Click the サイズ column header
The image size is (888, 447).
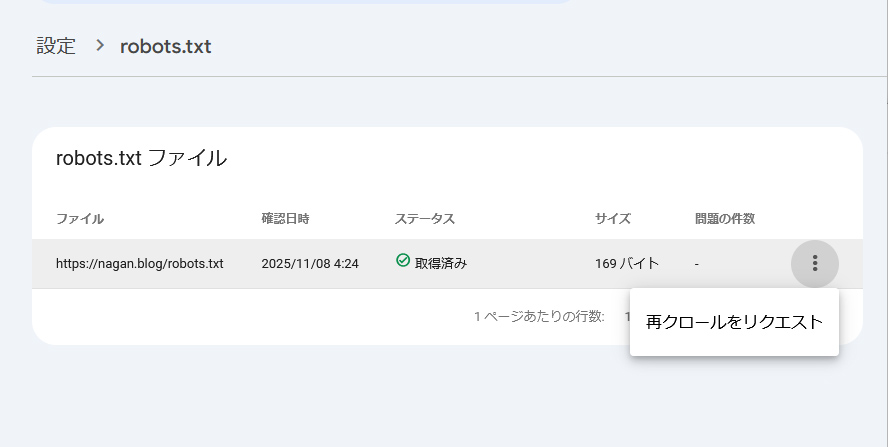[x=613, y=218]
